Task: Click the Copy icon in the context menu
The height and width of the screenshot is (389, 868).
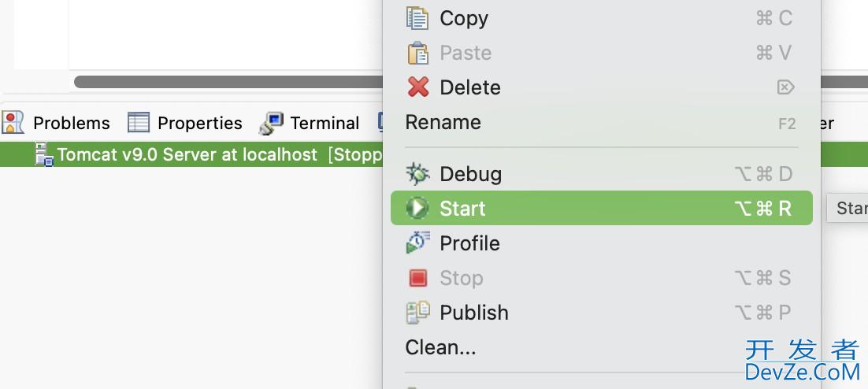Action: [x=417, y=18]
